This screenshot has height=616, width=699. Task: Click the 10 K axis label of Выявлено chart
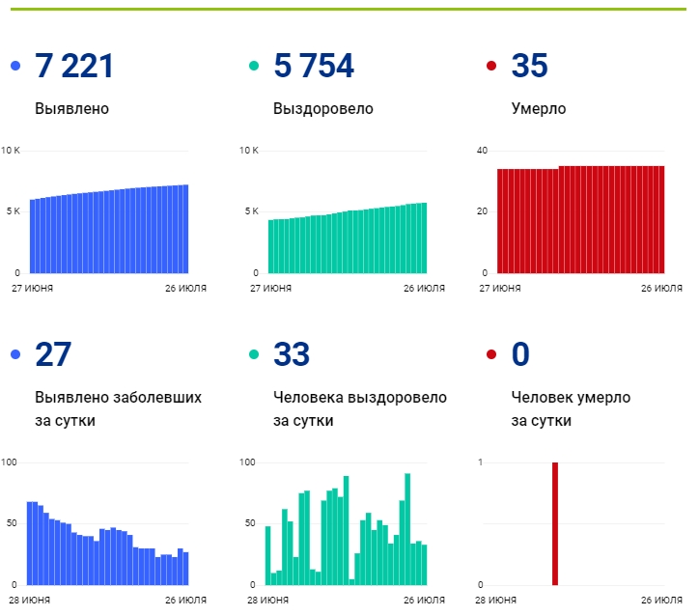click(11, 151)
